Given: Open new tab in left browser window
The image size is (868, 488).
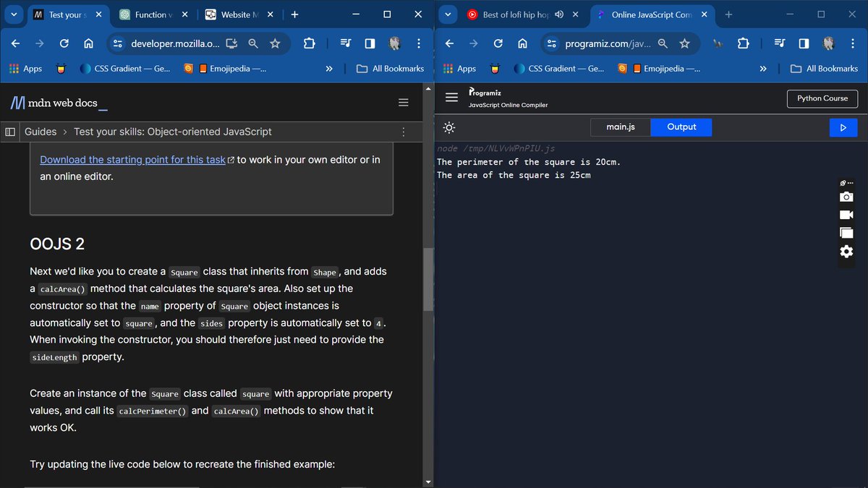Looking at the screenshot, I should 294,14.
